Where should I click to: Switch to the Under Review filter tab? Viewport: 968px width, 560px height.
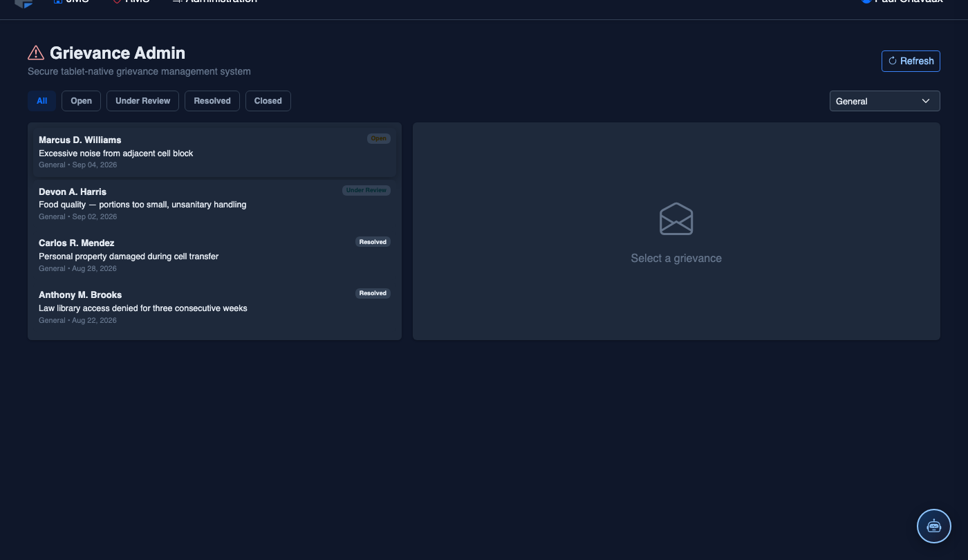point(143,101)
